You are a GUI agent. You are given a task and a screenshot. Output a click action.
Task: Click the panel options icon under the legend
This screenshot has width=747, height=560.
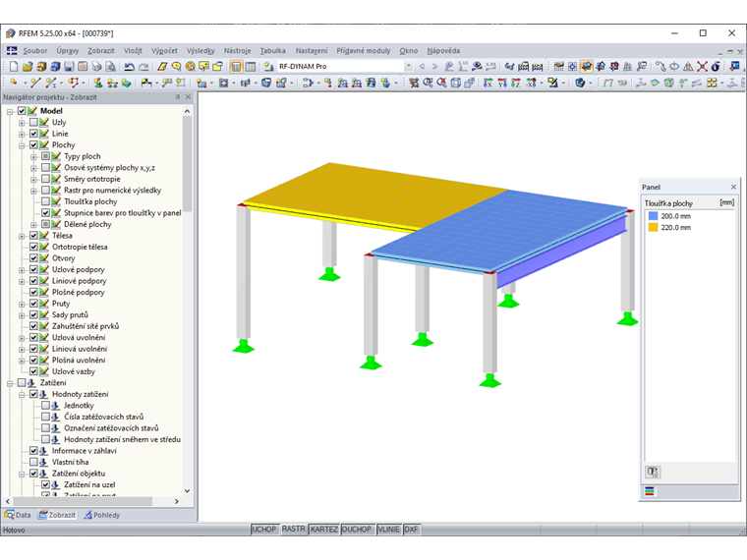click(653, 472)
